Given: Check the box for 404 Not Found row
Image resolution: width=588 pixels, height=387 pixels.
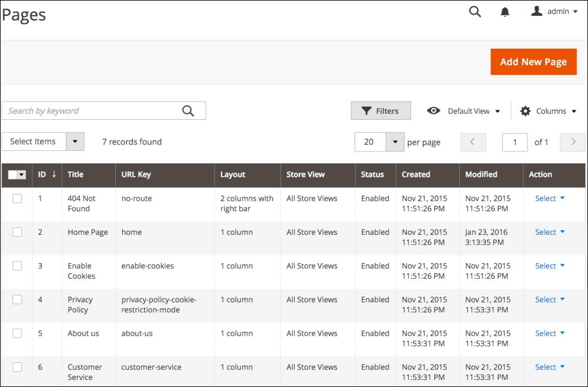Looking at the screenshot, I should click(17, 198).
